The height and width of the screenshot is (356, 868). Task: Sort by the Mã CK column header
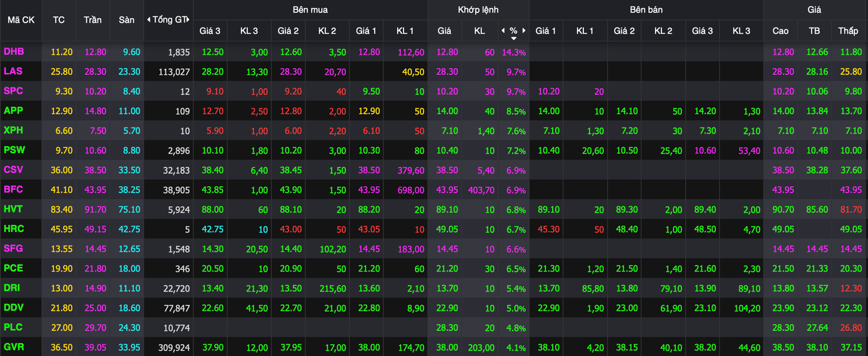(x=21, y=20)
